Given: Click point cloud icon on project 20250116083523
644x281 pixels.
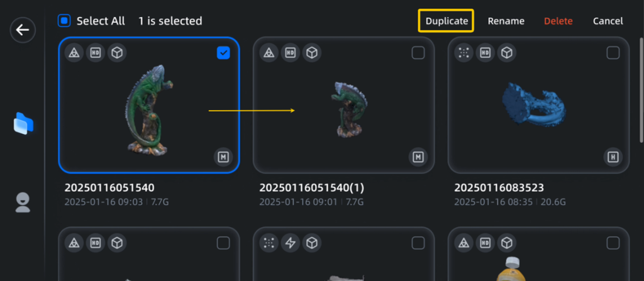Looking at the screenshot, I should pyautogui.click(x=464, y=53).
